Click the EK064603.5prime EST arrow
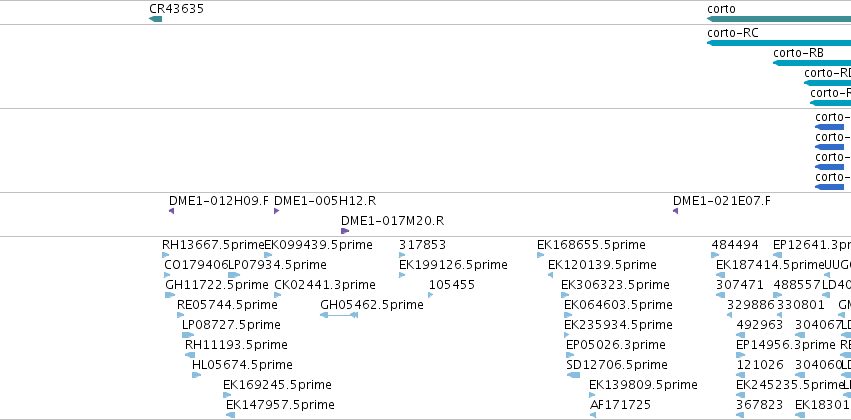 (568, 315)
